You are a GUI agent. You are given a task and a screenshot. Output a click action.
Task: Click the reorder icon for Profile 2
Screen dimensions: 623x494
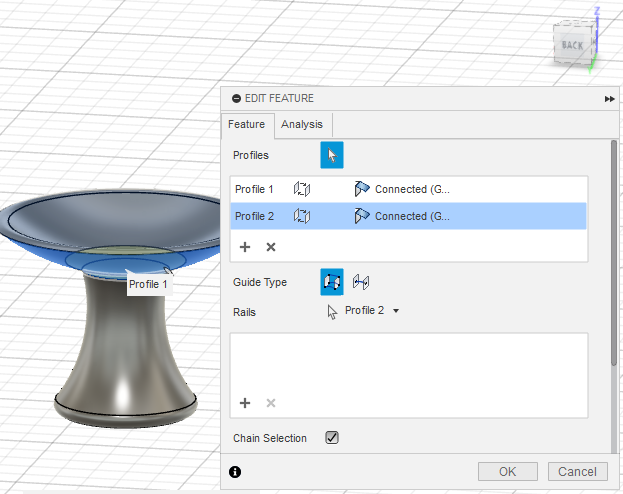point(302,216)
